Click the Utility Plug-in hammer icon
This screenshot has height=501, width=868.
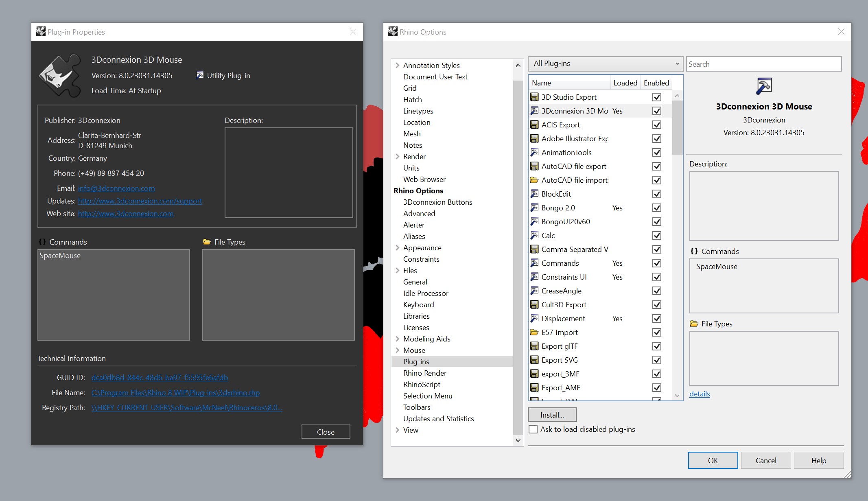[x=200, y=75]
